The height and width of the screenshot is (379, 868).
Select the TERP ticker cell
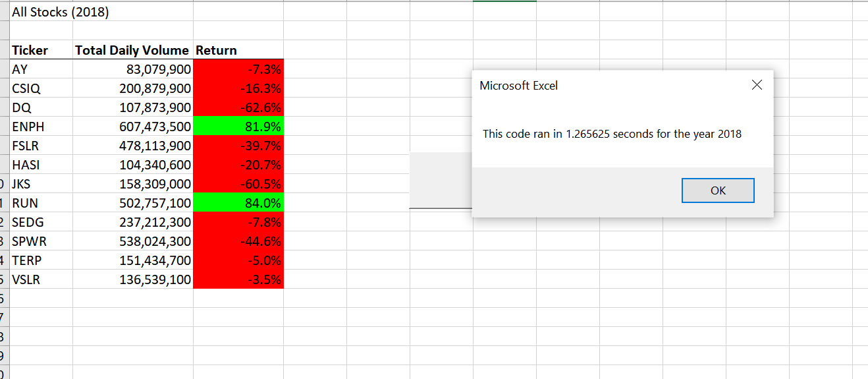click(x=41, y=260)
